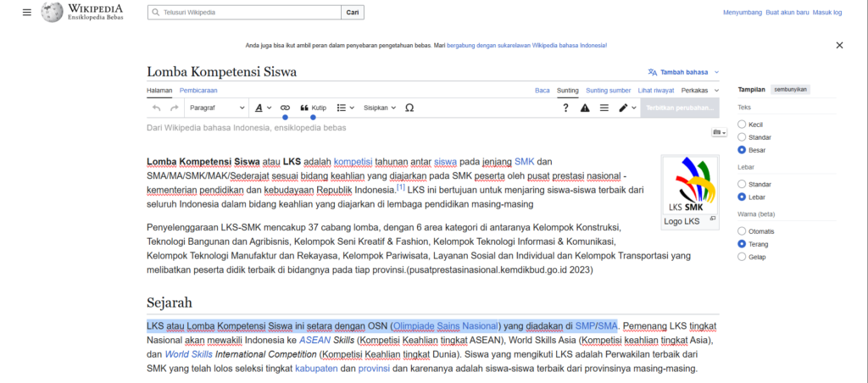Open the text style dropdown
The height and width of the screenshot is (383, 868).
coord(263,108)
